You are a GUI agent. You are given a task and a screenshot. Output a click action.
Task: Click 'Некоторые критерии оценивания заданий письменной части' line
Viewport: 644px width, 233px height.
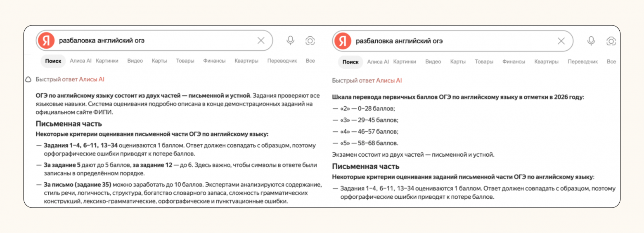pos(464,177)
